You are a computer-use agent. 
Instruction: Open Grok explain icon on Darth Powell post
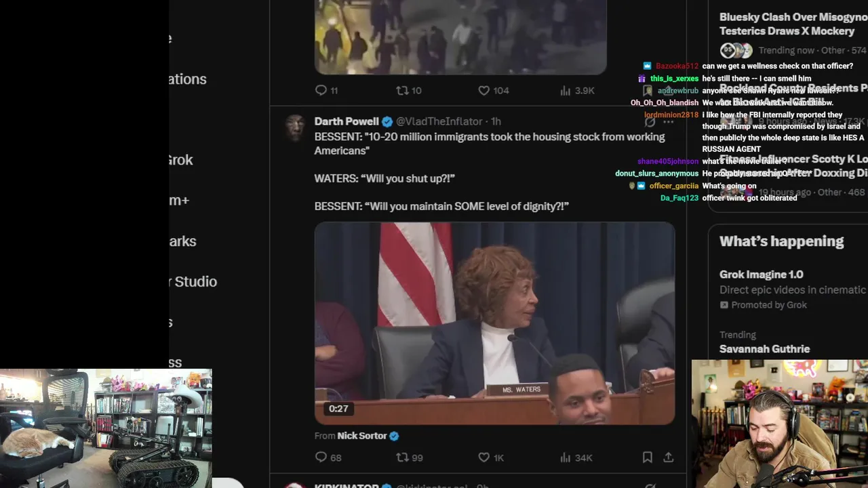650,122
